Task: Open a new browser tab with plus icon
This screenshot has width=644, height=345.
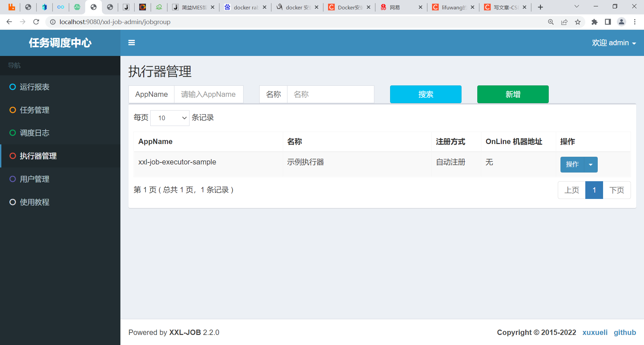Action: pos(540,7)
